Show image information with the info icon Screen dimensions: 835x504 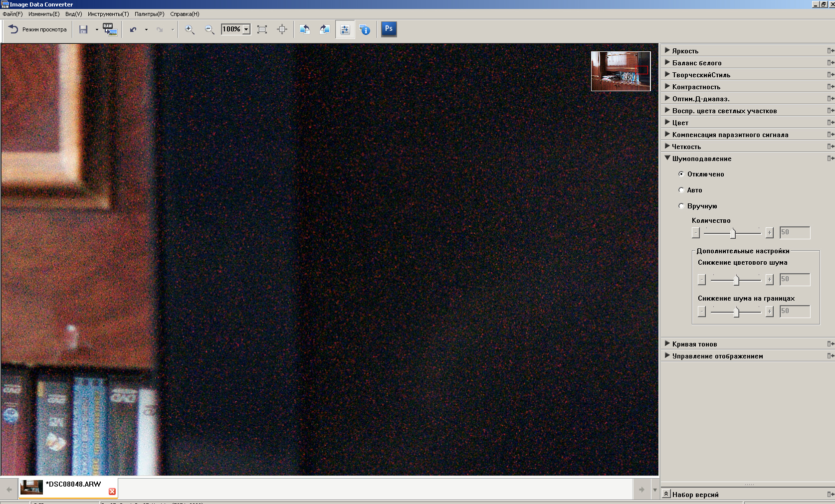point(365,30)
